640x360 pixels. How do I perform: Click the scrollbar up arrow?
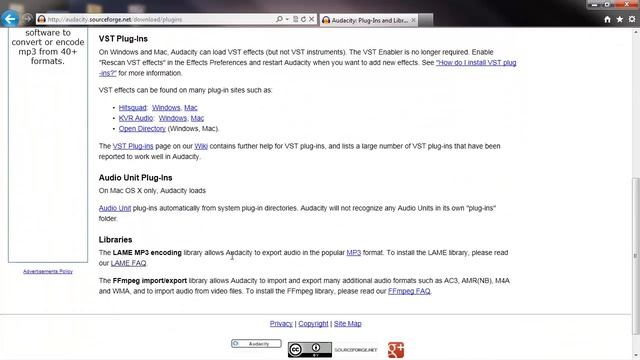(636, 32)
